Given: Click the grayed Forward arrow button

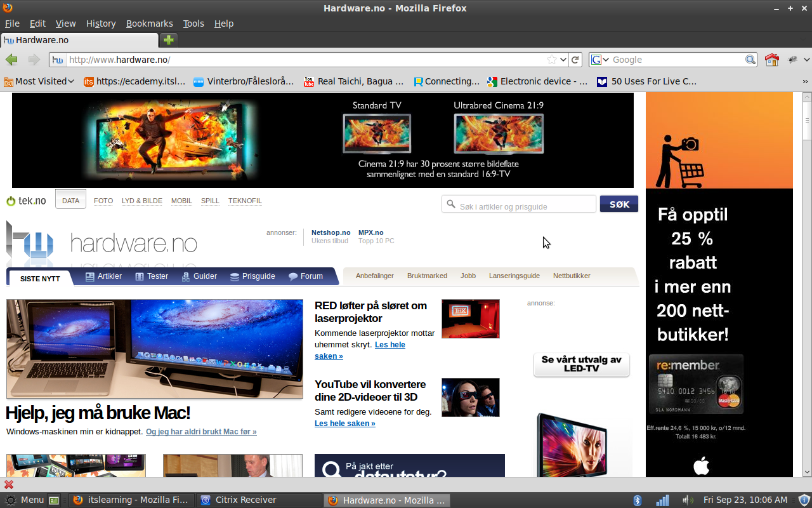Looking at the screenshot, I should (x=34, y=60).
